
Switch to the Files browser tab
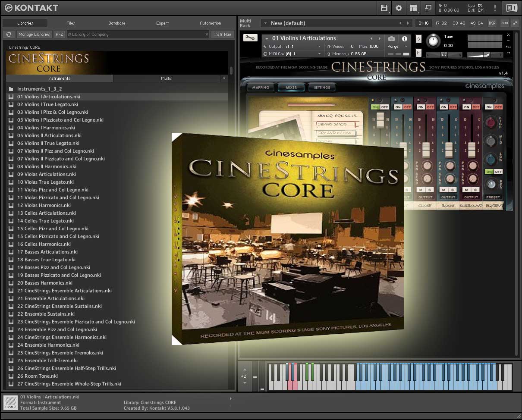71,23
